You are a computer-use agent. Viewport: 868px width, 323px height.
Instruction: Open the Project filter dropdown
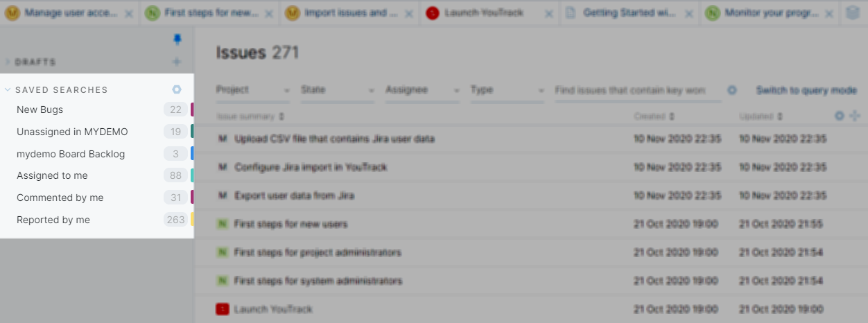click(253, 90)
